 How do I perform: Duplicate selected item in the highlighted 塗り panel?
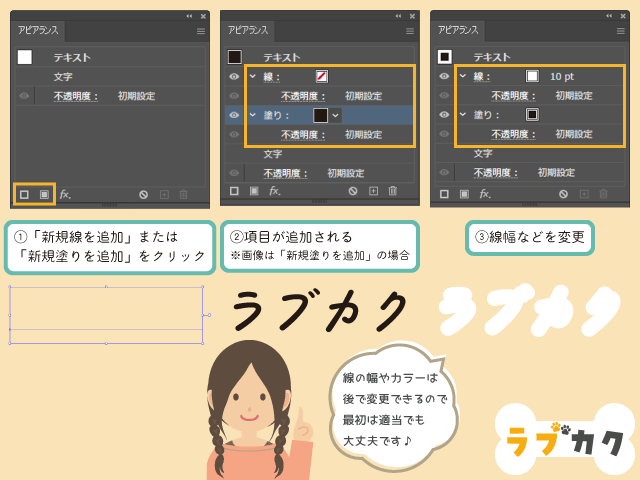pos(373,191)
